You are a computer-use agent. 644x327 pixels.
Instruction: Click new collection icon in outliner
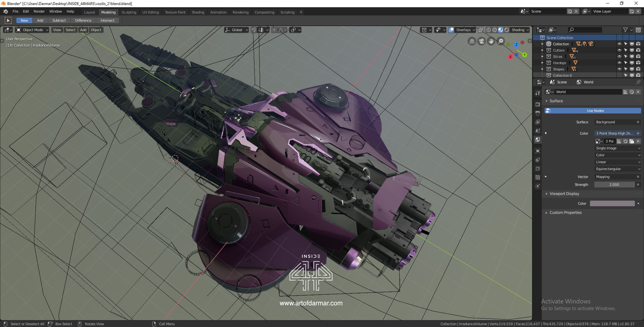click(x=638, y=30)
